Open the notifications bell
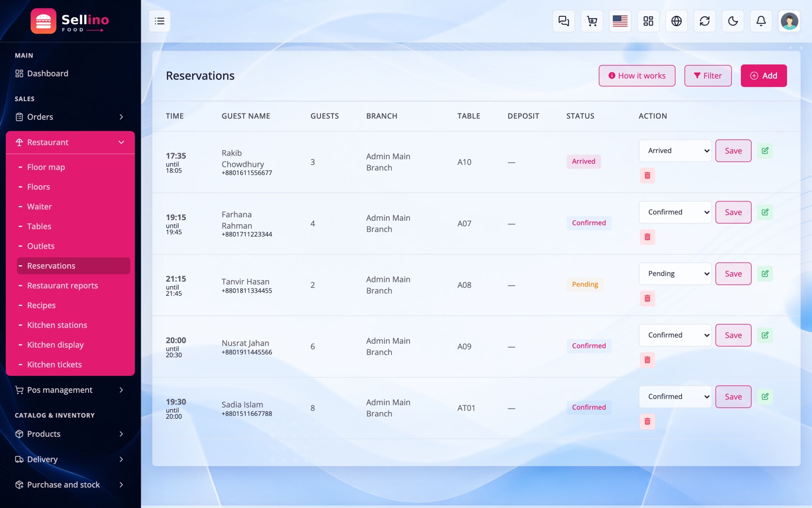The width and height of the screenshot is (812, 508). tap(761, 21)
